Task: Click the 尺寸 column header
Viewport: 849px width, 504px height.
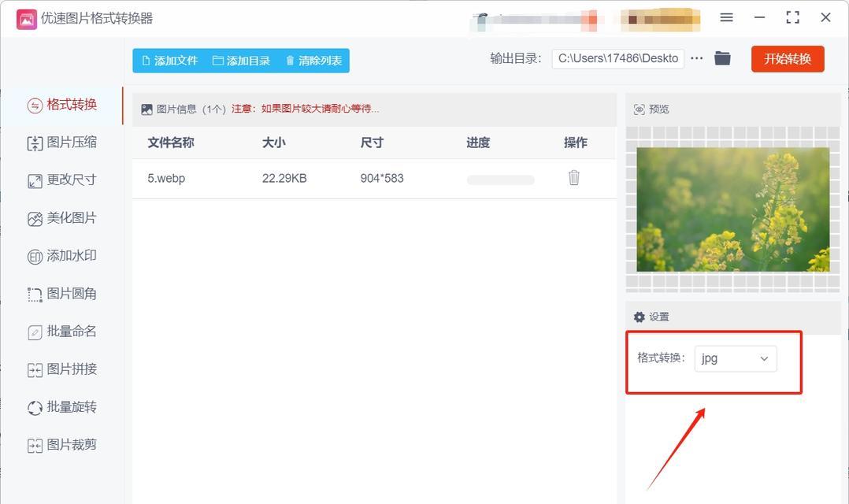Action: pos(372,143)
